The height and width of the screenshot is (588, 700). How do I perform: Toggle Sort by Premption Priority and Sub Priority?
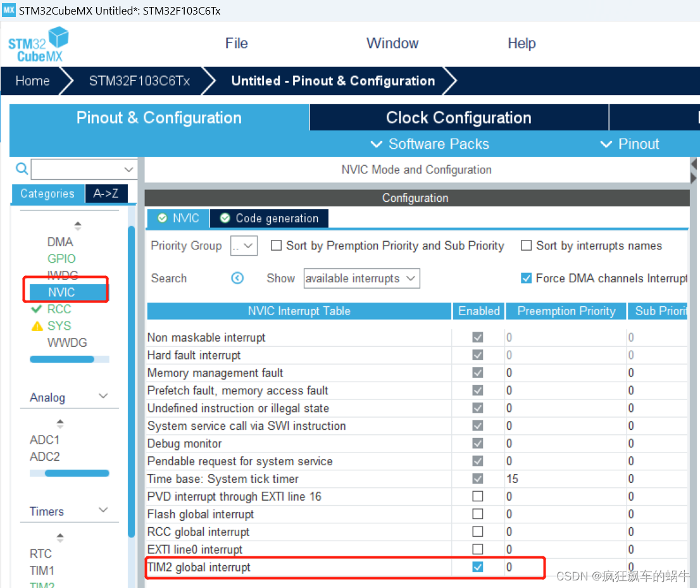[x=277, y=246]
